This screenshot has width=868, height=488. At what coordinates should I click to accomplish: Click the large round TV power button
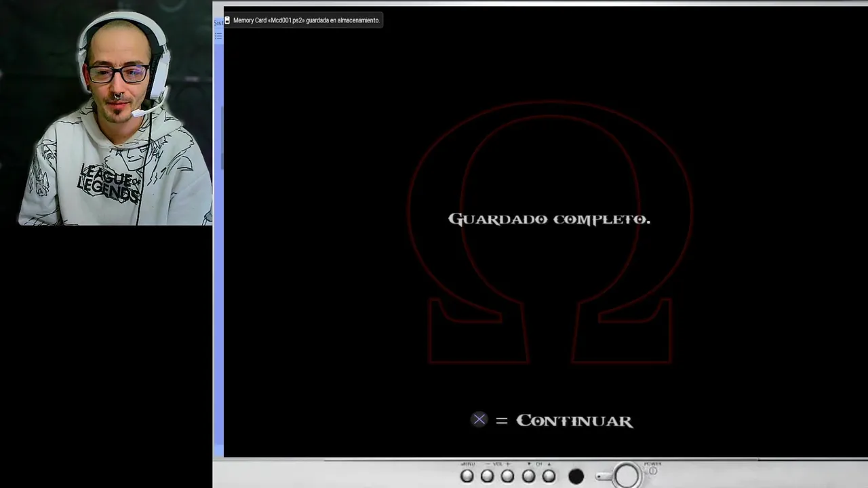click(627, 476)
